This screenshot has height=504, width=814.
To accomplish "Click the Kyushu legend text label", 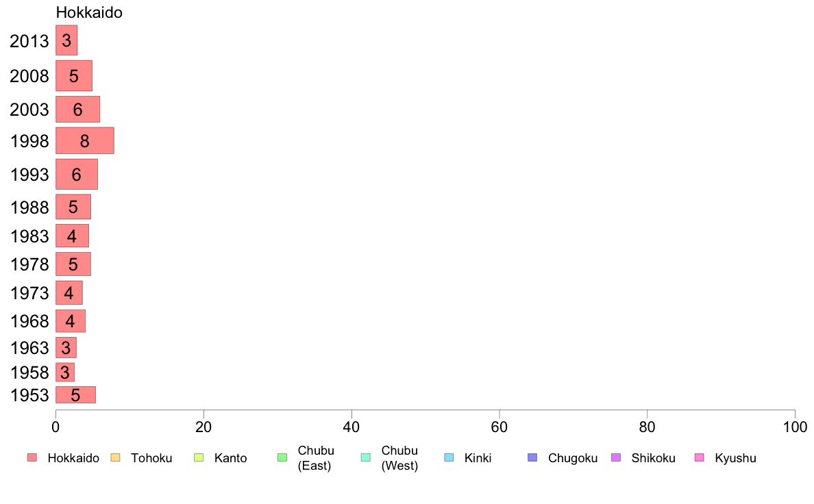I will pos(735,458).
